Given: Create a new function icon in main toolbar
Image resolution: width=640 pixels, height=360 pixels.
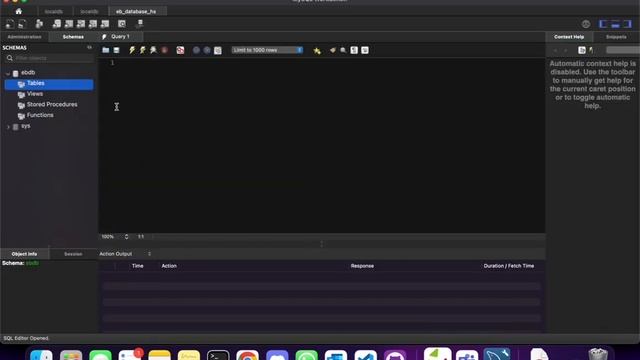Looking at the screenshot, I should pos(105,24).
